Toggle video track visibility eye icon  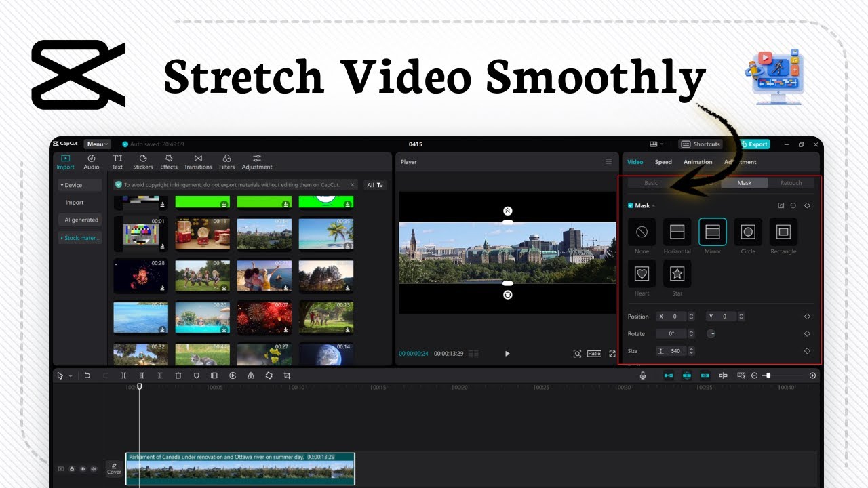click(83, 469)
